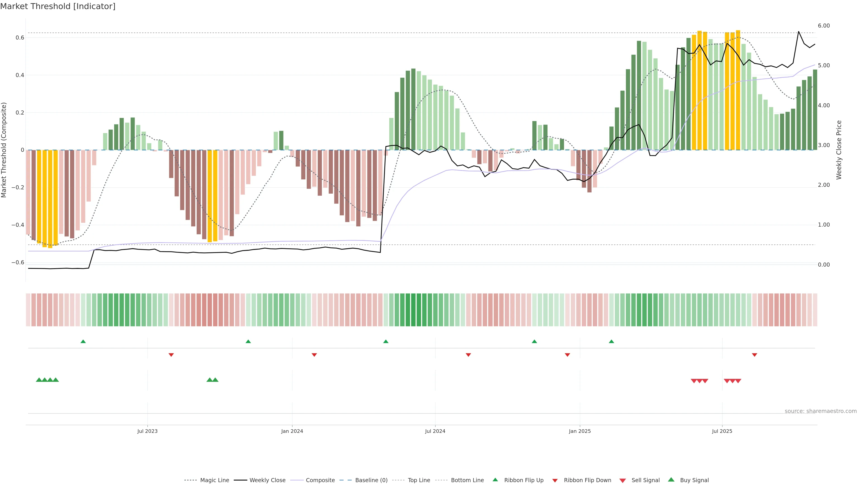Viewport: 868px width, 488px height.
Task: Click the Jan 2024 x-axis label
Action: point(292,431)
